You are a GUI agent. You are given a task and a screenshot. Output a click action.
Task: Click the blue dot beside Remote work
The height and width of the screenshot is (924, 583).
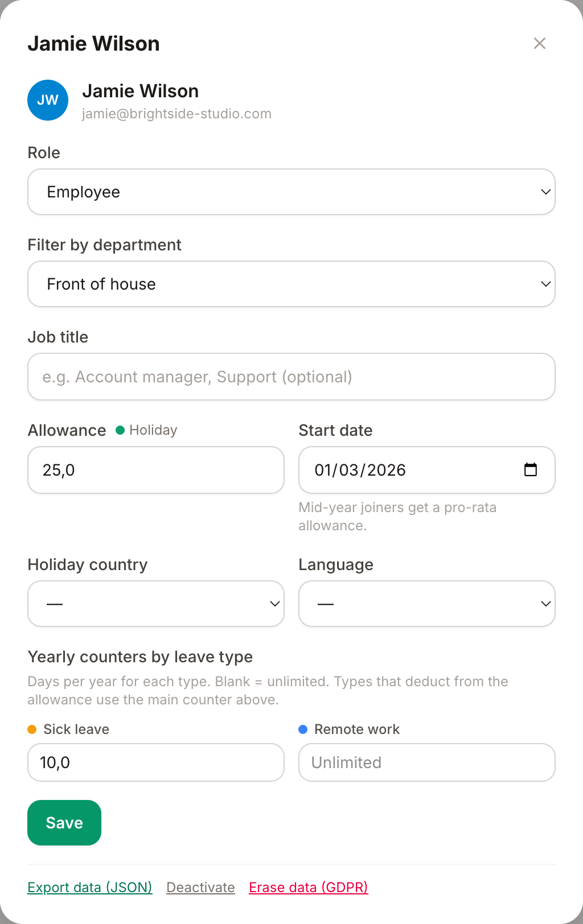coord(303,729)
